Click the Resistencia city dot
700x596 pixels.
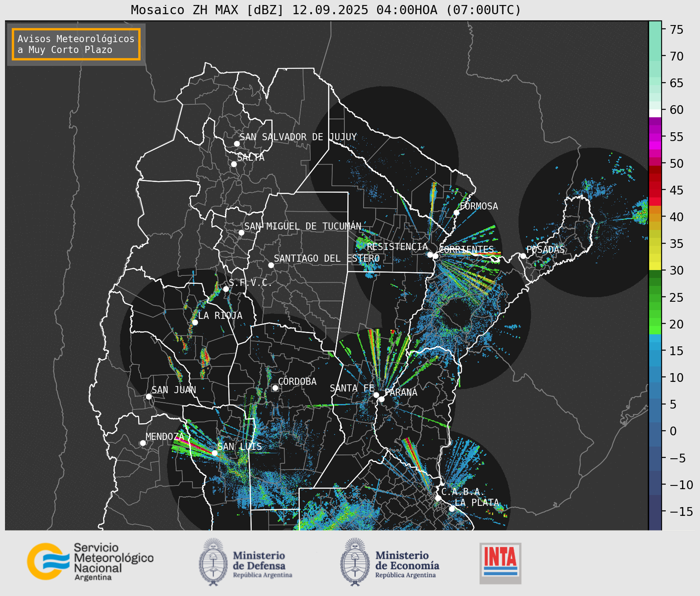(x=430, y=255)
